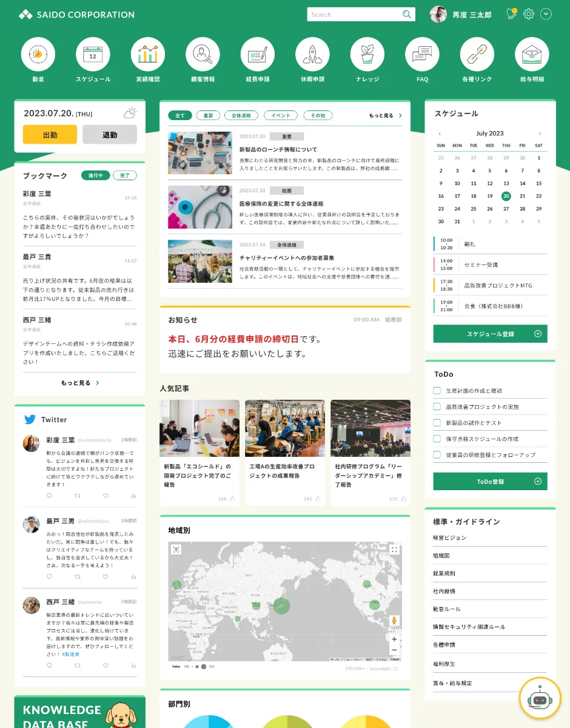Go to next month in calendar

click(540, 133)
